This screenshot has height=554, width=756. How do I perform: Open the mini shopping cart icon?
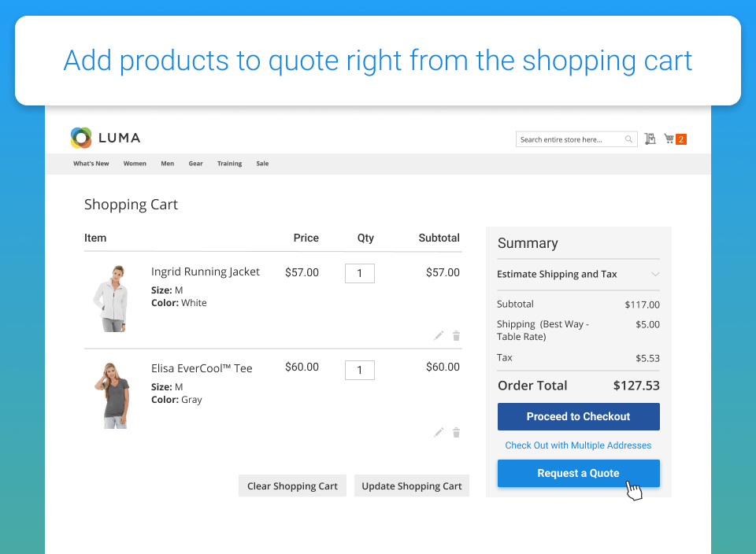(669, 139)
